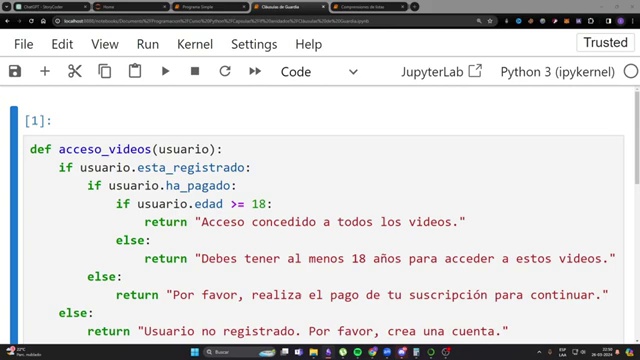The image size is (640, 360).
Task: Click the blue active cell collapser bar
Action: click(14, 224)
